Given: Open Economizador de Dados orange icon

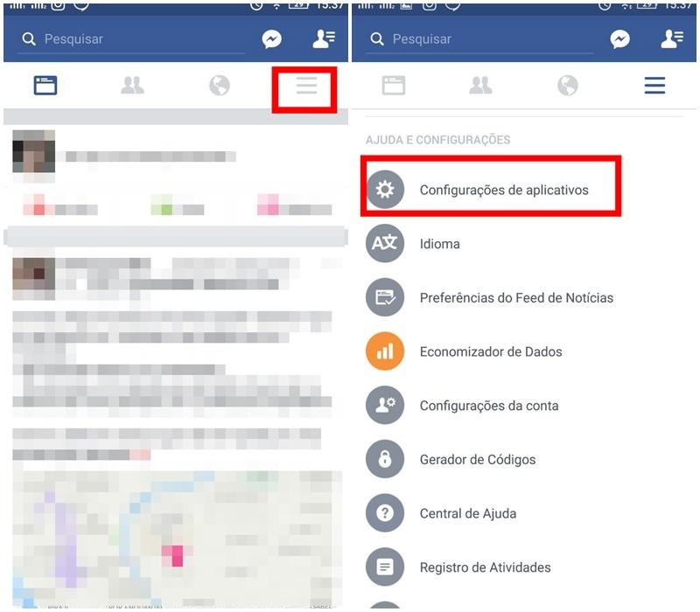Looking at the screenshot, I should pos(385,351).
